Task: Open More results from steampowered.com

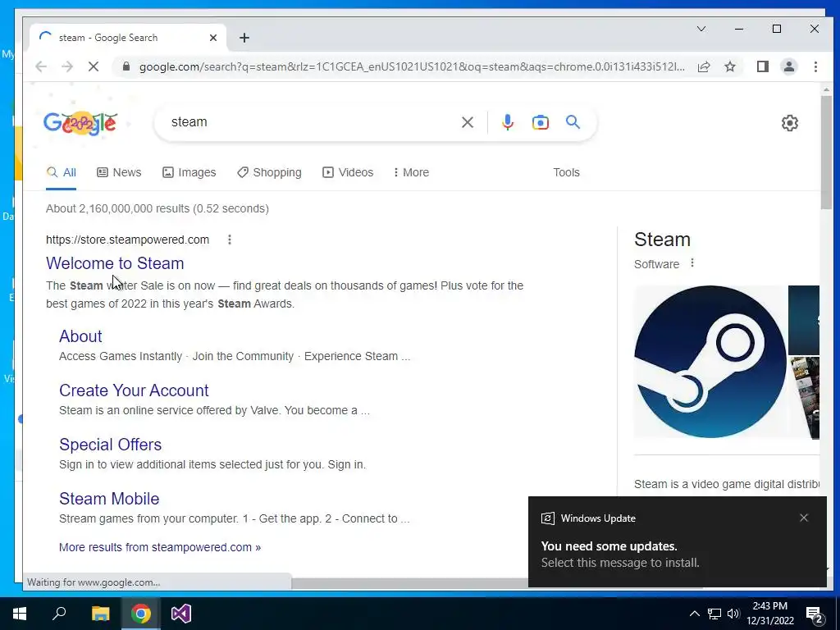Action: click(160, 547)
